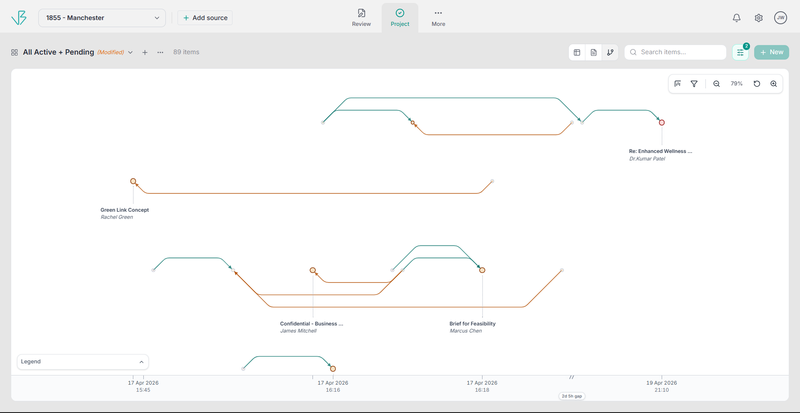Click the 89 items count text

coord(186,52)
